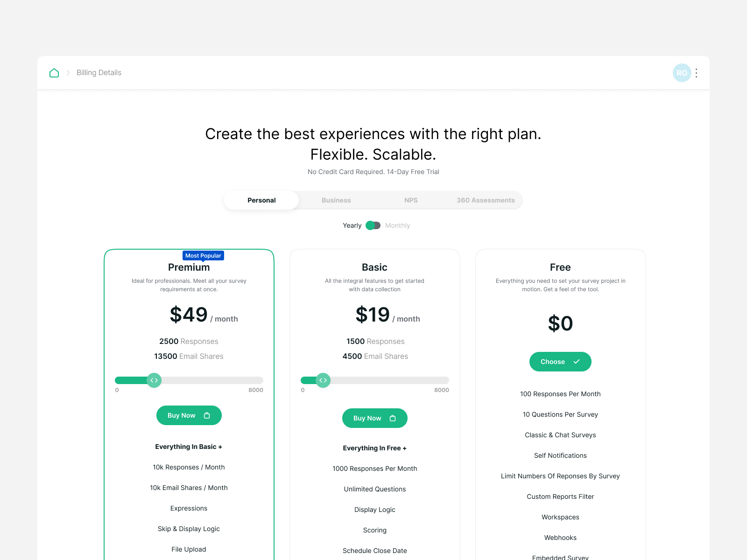Open the RO user avatar
The height and width of the screenshot is (560, 747).
click(x=682, y=73)
